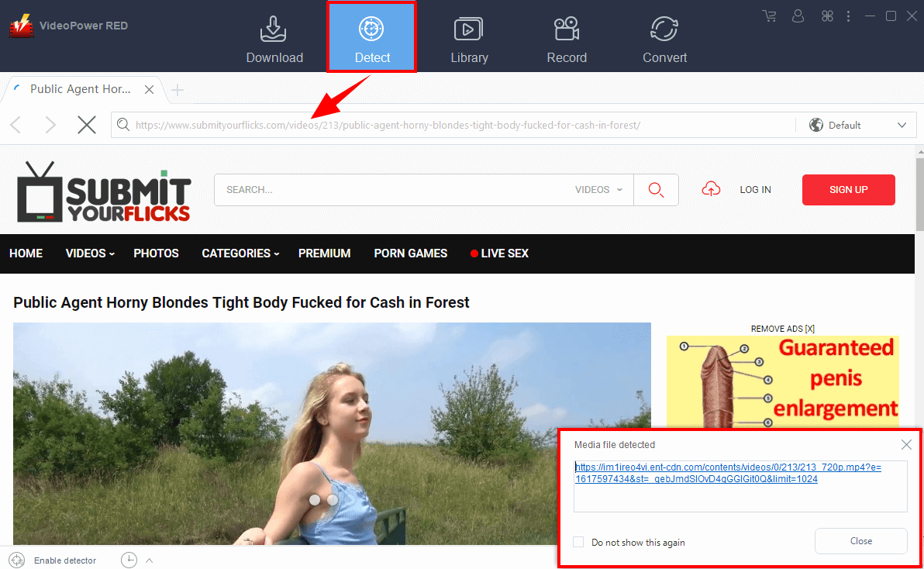Toggle the Enable detector icon
This screenshot has height=569, width=924.
(x=16, y=560)
